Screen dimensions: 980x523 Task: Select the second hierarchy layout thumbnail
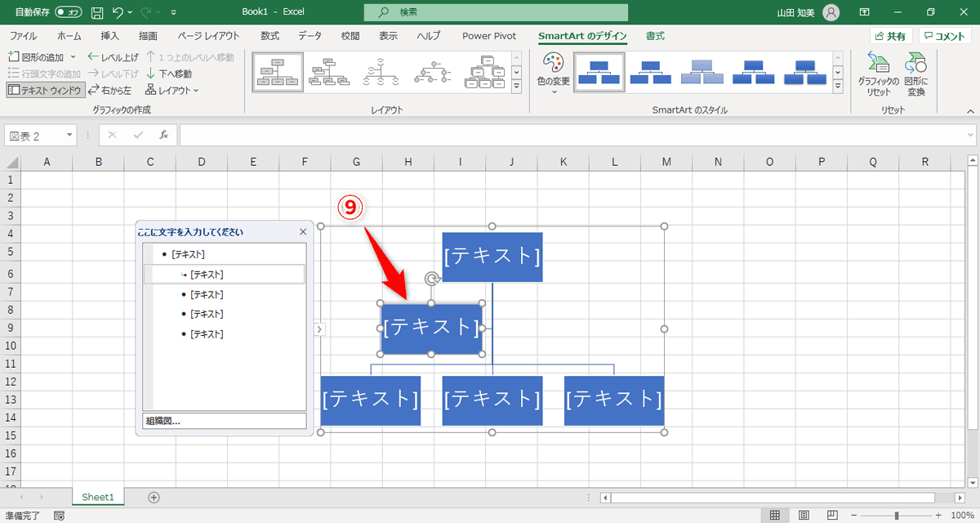(330, 73)
